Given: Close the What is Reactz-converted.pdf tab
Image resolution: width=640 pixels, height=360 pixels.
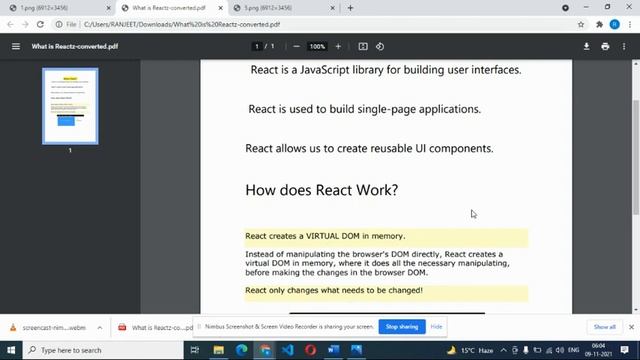Looking at the screenshot, I should [220, 8].
